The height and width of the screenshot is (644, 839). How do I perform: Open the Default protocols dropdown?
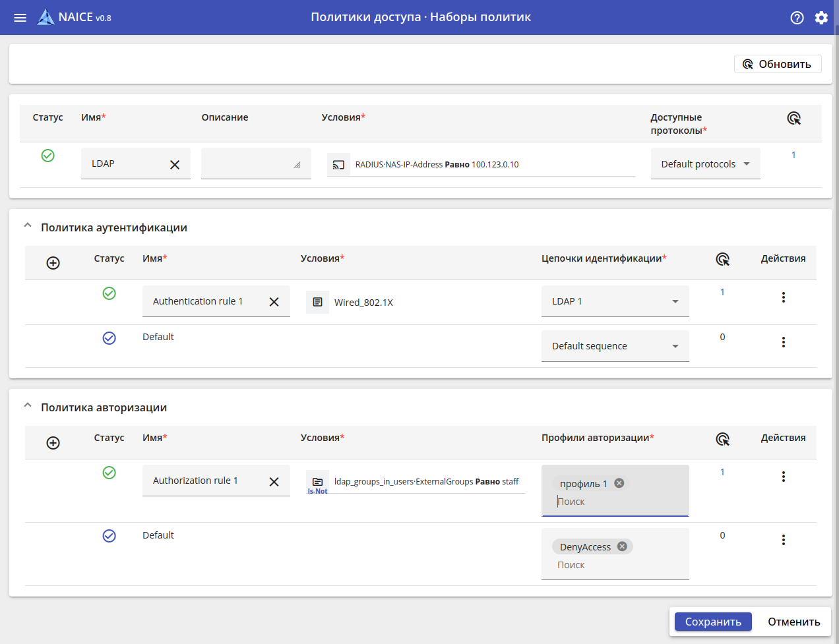[x=705, y=164]
